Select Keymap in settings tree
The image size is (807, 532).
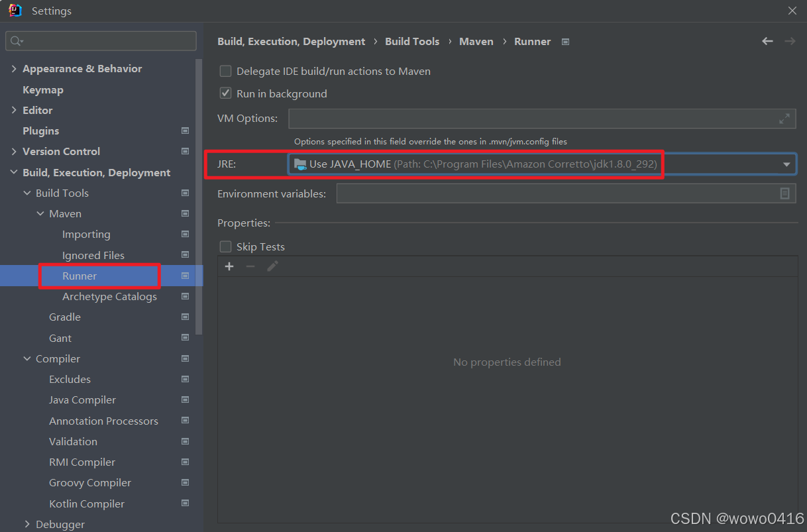tap(43, 90)
